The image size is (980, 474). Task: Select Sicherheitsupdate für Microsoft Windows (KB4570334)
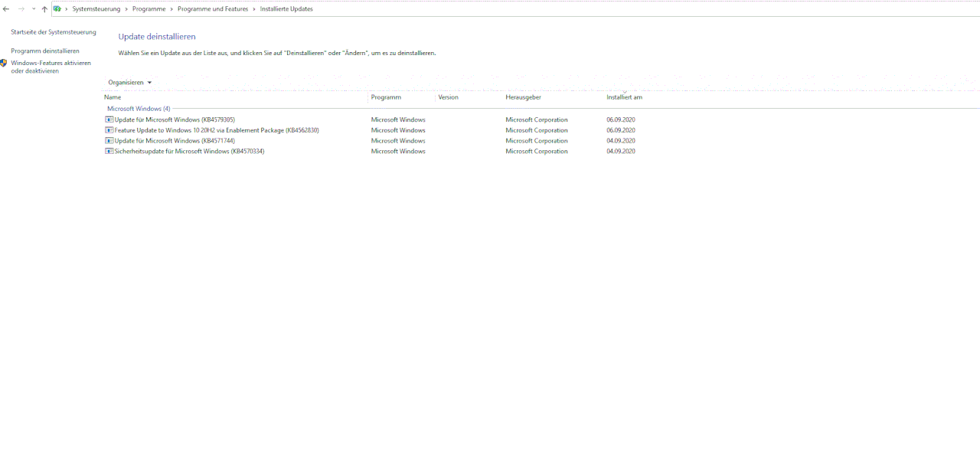(x=189, y=152)
